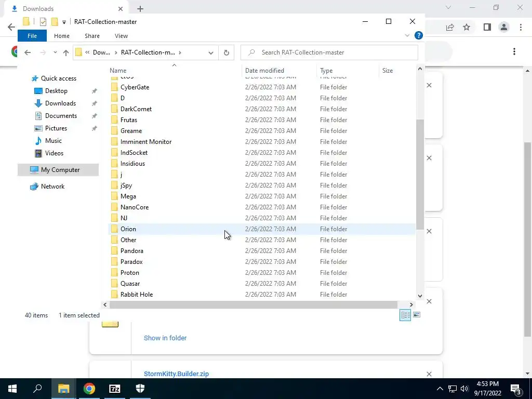Image resolution: width=532 pixels, height=399 pixels.
Task: Click the Properties icon in quick access toolbar
Action: click(x=43, y=22)
